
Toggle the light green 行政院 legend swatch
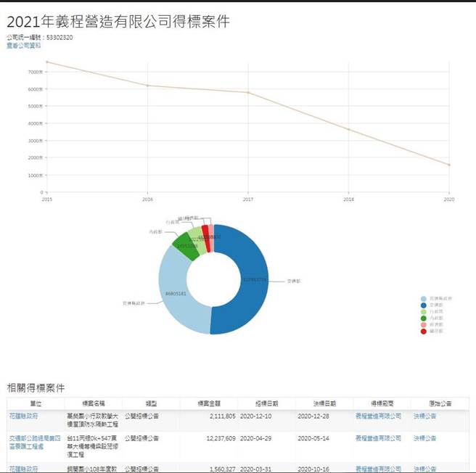point(424,312)
